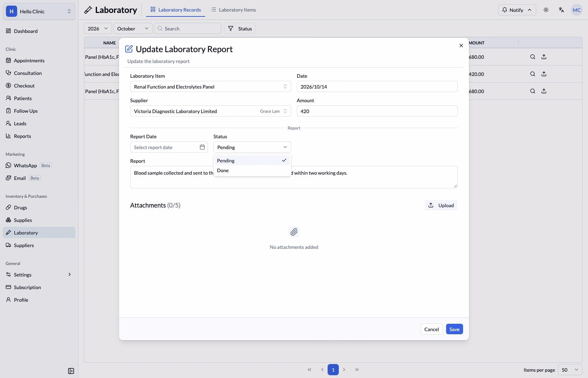Collapse the Status Pending dropdown
Image resolution: width=588 pixels, height=378 pixels.
[x=252, y=147]
